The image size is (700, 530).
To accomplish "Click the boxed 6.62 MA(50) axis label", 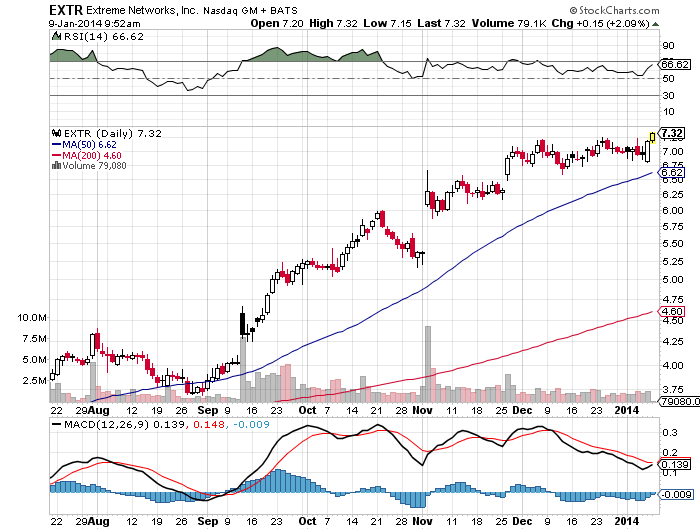I will point(672,172).
